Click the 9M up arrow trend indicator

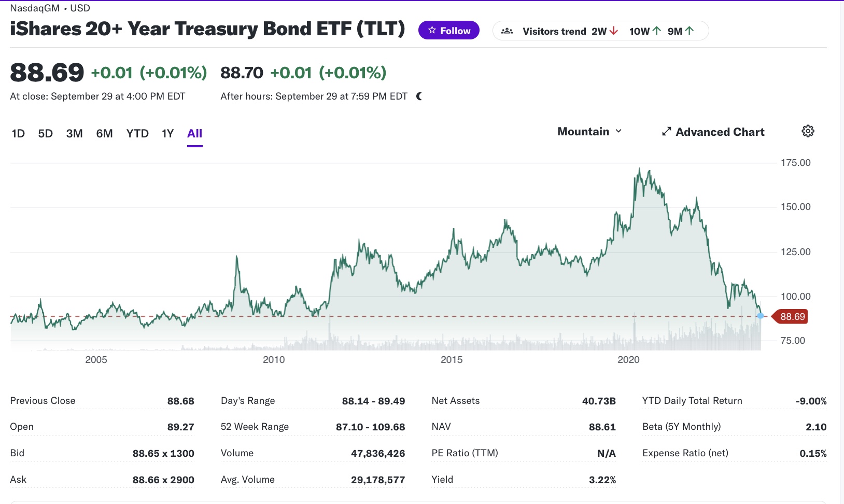(x=690, y=31)
